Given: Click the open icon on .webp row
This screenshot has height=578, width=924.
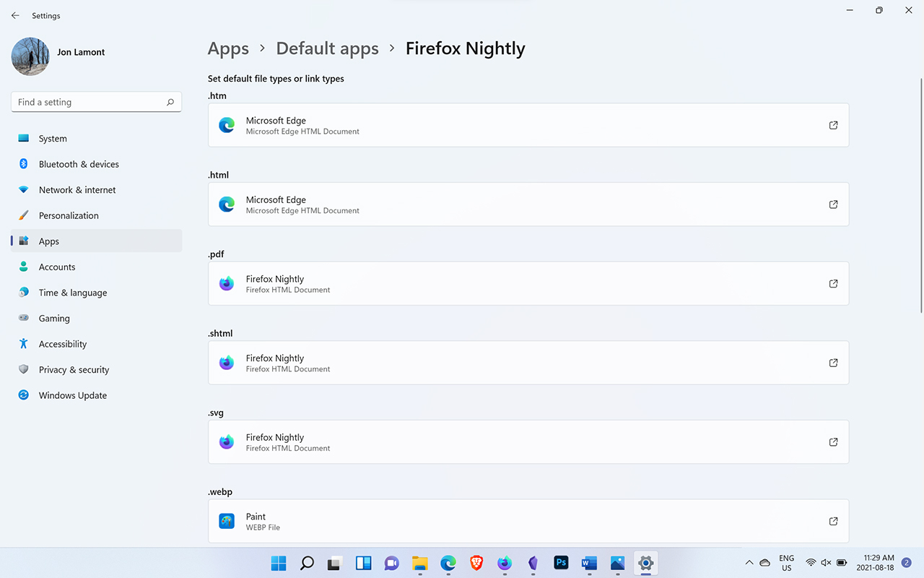Looking at the screenshot, I should point(833,522).
